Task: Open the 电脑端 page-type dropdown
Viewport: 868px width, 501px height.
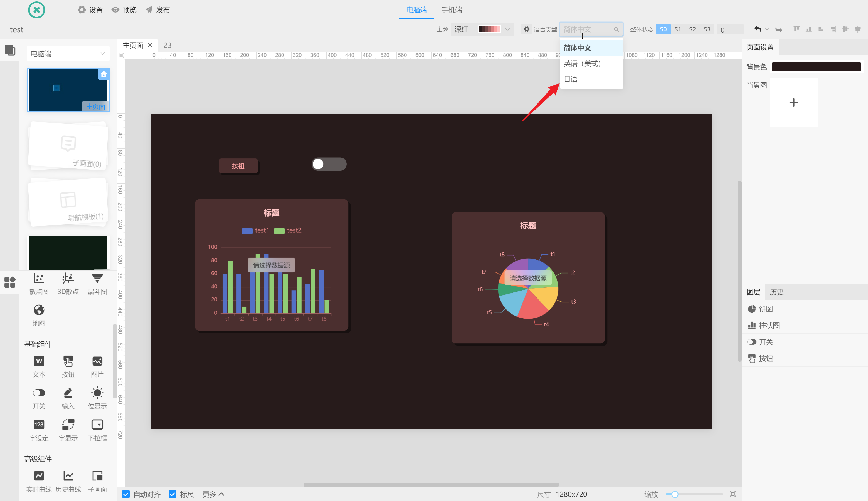Action: (x=68, y=53)
